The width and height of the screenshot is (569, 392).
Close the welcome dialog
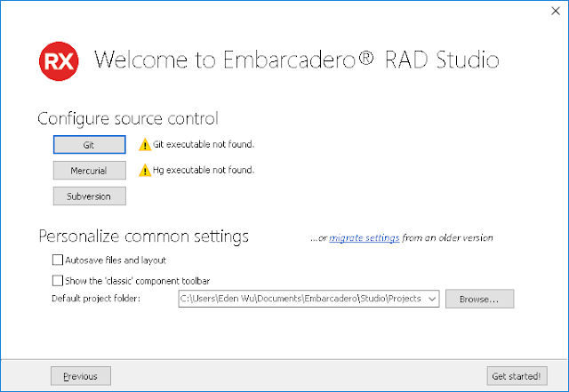(x=556, y=11)
